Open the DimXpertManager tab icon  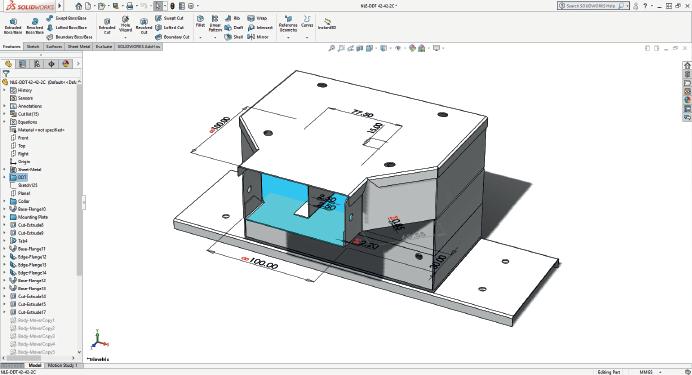[x=52, y=64]
